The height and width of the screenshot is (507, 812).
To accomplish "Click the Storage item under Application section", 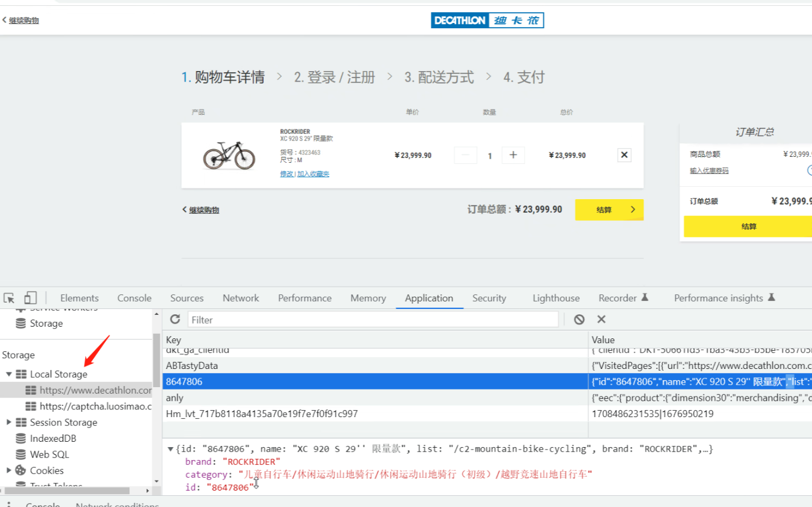I will (x=46, y=323).
